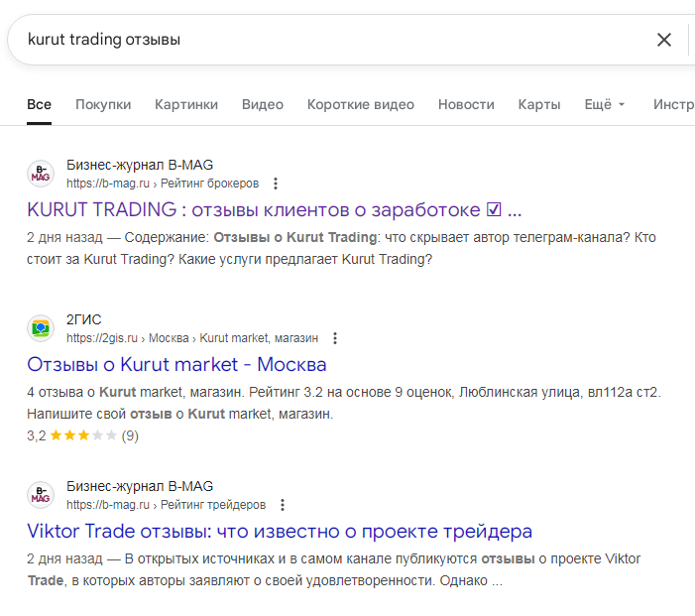The height and width of the screenshot is (616, 695).
Task: Open the 'Карты' tab
Action: coord(539,104)
